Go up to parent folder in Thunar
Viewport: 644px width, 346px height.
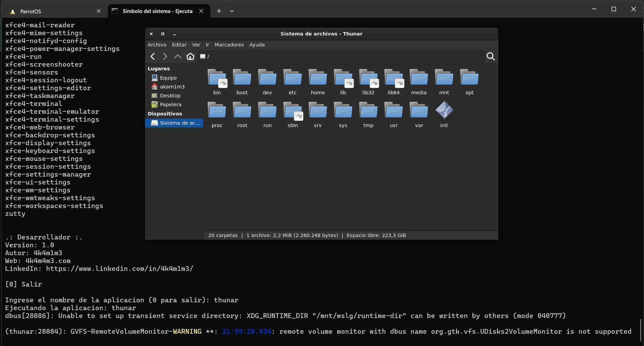point(178,56)
